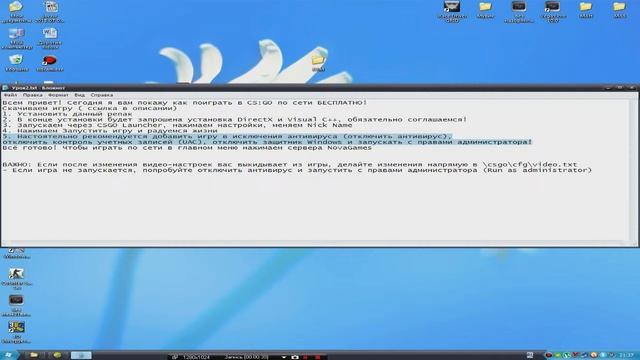
Task: Click the 1280x1024 resolution label on the taskbar
Action: (196, 357)
